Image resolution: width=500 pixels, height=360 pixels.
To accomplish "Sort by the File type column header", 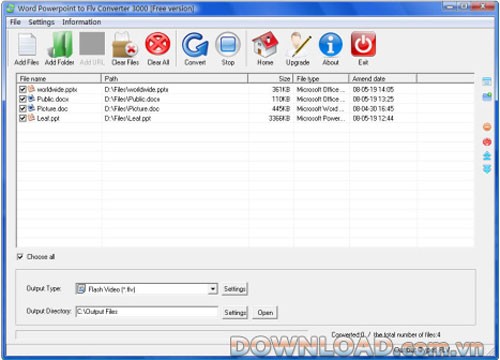I will (x=321, y=79).
